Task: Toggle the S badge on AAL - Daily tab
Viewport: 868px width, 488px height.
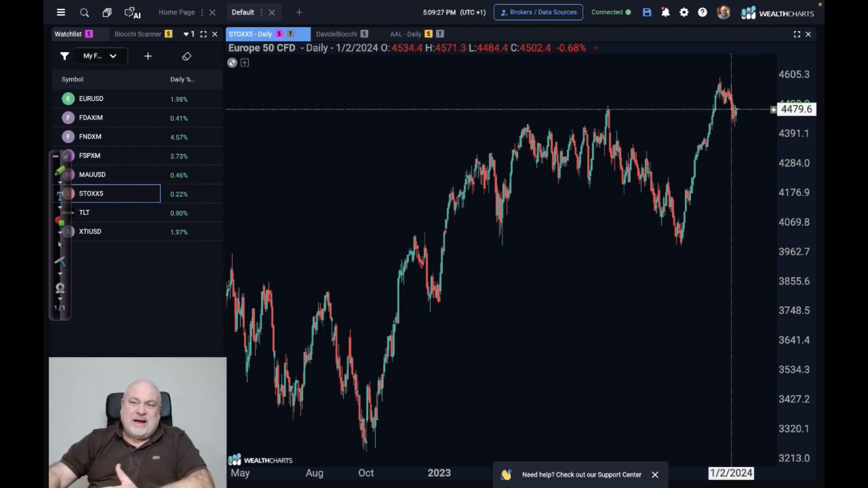Action: click(429, 34)
